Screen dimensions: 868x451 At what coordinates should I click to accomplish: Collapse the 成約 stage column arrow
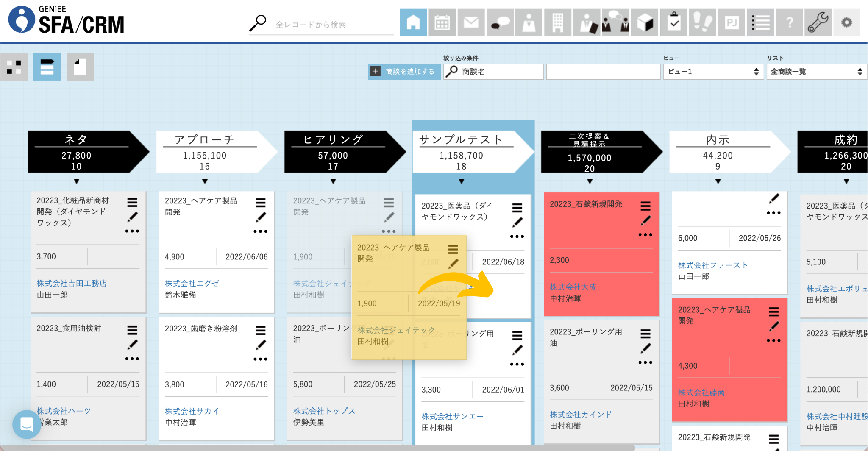pos(846,181)
